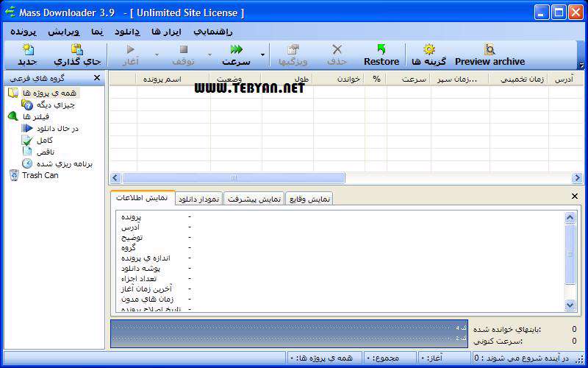Sort by زمان تخميني column header
The height and width of the screenshot is (368, 588).
519,79
